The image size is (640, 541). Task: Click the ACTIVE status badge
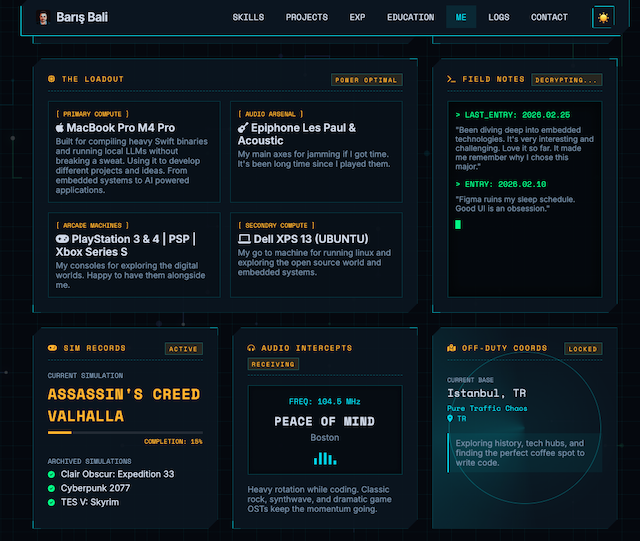[183, 349]
